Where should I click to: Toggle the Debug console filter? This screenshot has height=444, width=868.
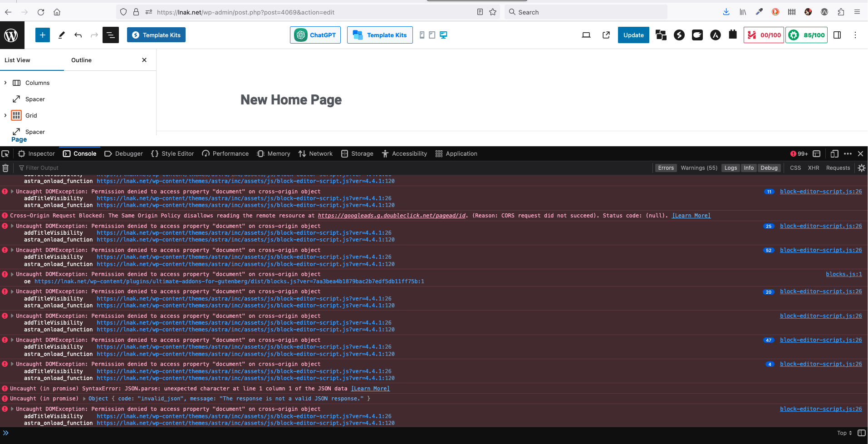(x=769, y=168)
